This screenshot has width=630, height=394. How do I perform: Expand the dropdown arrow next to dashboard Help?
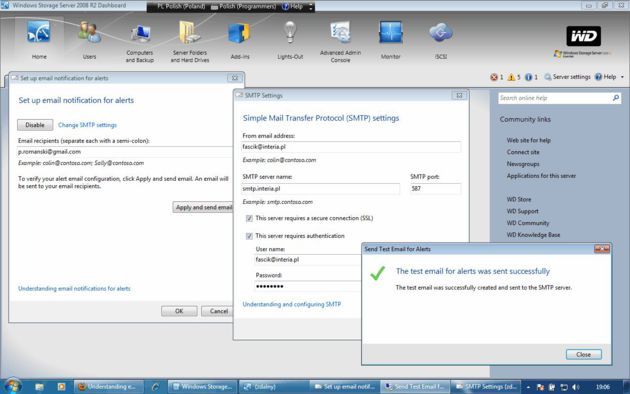tap(622, 77)
